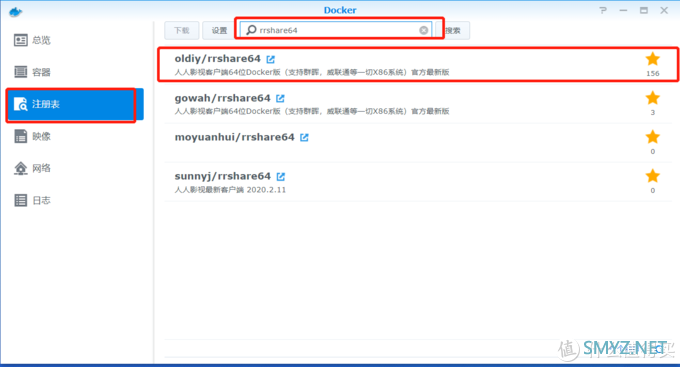Click the Docker whale logo icon
Screen dimensions: 680x367
[16, 12]
